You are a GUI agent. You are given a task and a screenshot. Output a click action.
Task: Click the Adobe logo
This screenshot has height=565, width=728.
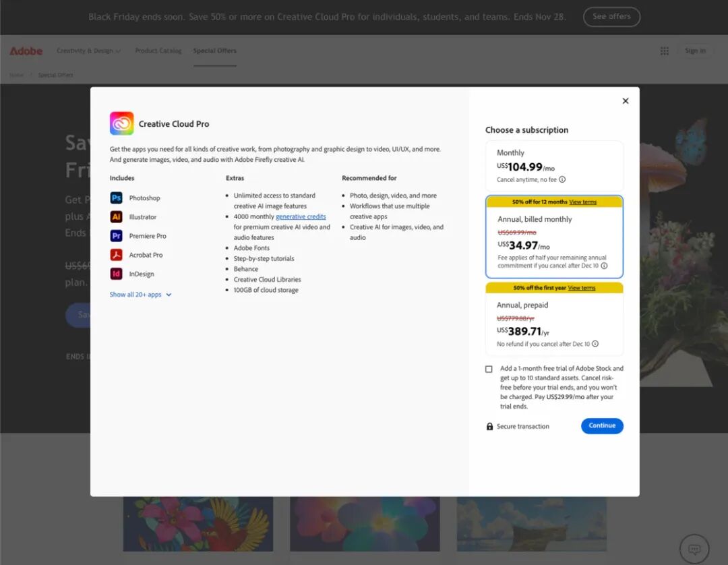pyautogui.click(x=26, y=51)
